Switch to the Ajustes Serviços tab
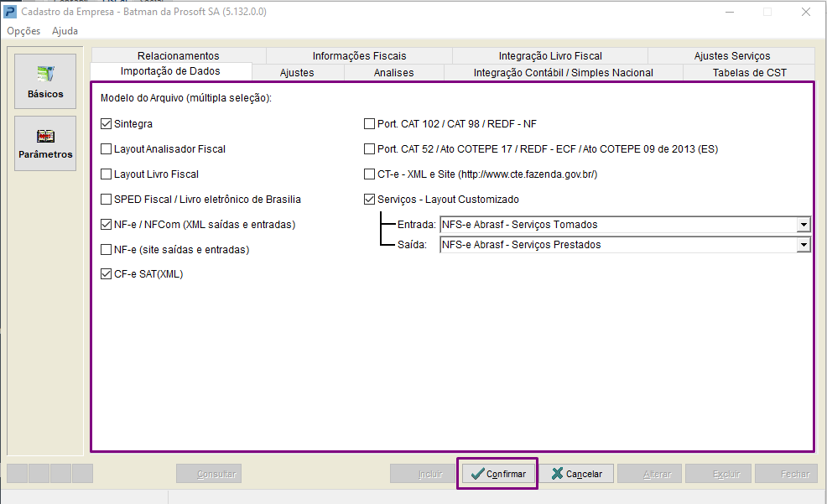Viewport: 827px width, 504px height. [732, 56]
